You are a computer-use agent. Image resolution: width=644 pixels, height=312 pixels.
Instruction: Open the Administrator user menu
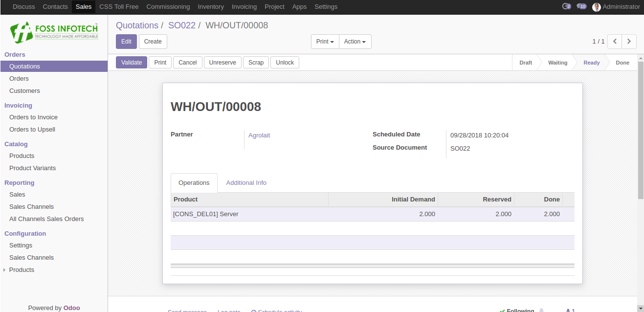click(616, 7)
